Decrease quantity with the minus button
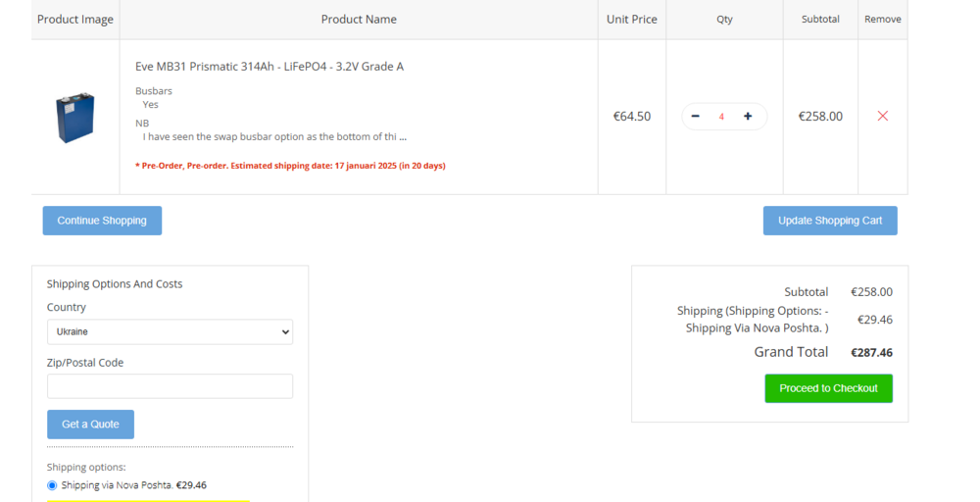 click(x=696, y=116)
